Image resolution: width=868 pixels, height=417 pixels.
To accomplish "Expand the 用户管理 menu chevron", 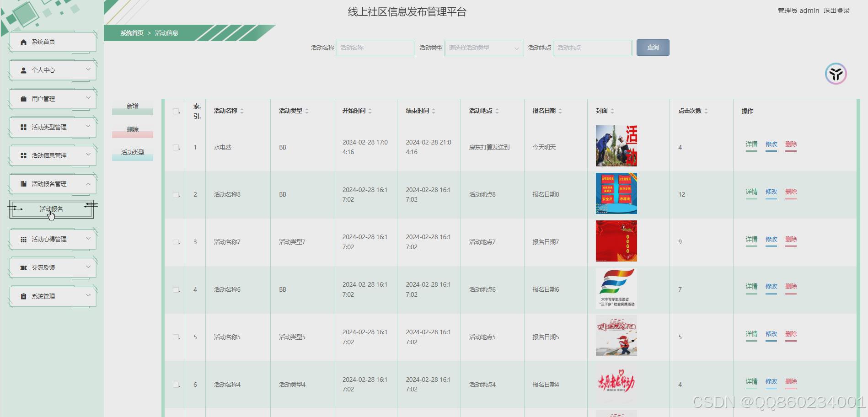I will click(88, 98).
